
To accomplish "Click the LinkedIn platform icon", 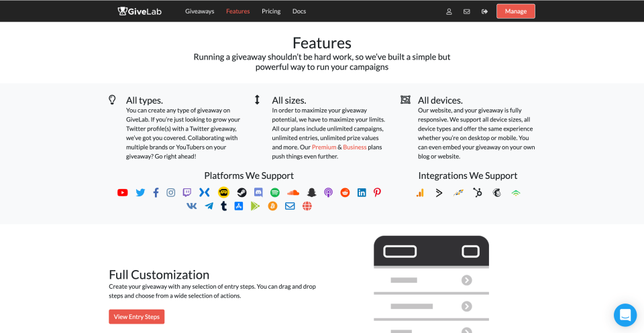I will pyautogui.click(x=362, y=192).
